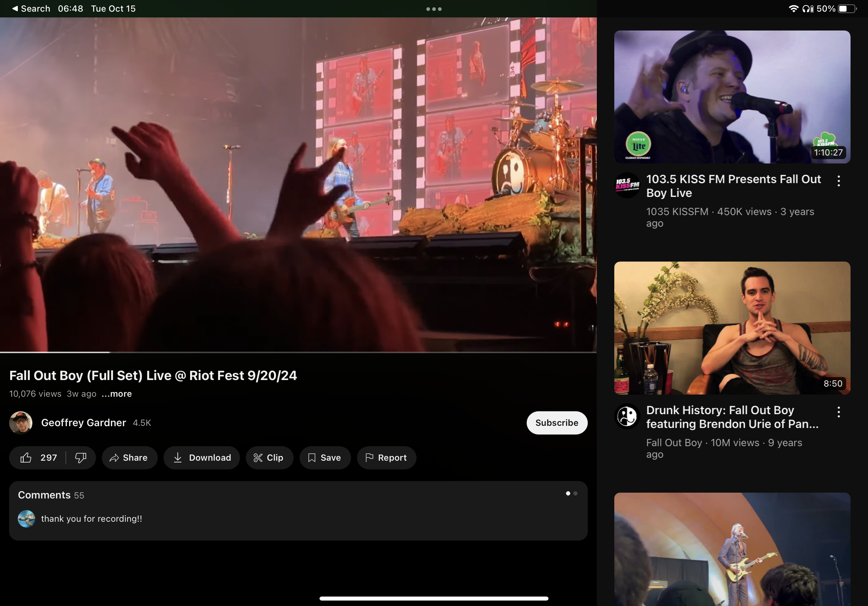Screen dimensions: 868x606
Task: Tap the video player to show controls
Action: [298, 184]
